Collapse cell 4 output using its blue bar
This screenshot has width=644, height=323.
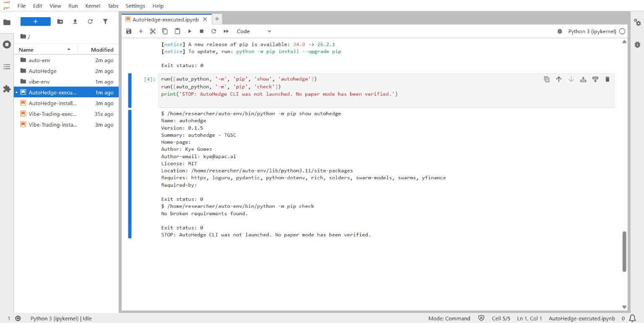130,174
